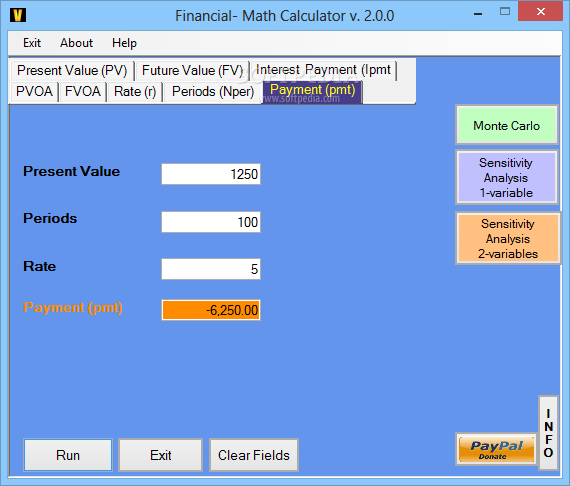Open the About menu

(76, 43)
